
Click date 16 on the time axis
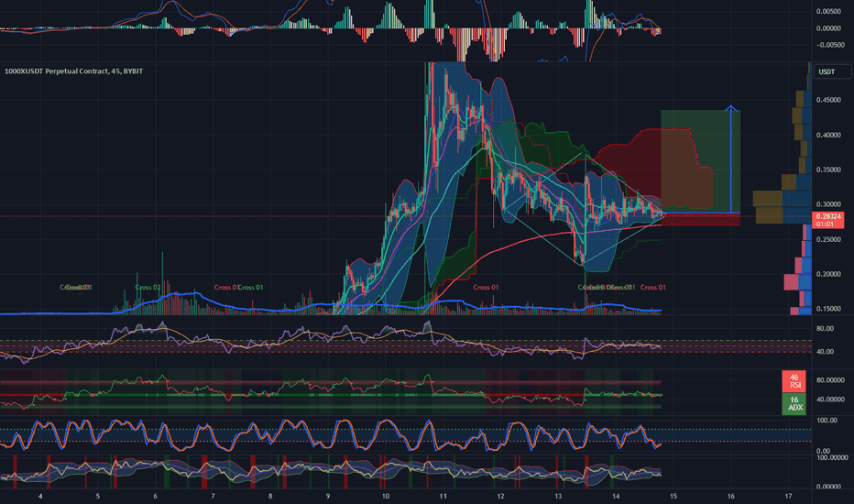click(731, 497)
